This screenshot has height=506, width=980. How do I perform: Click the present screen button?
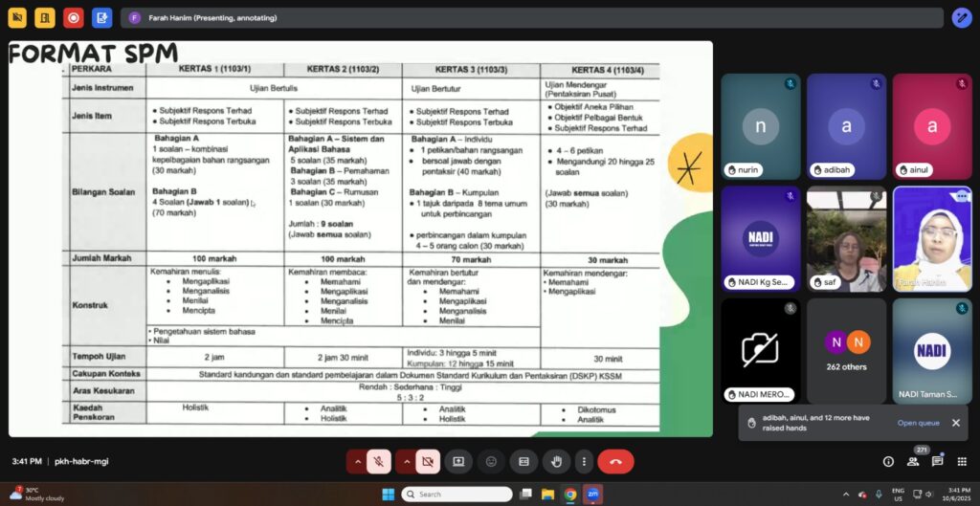point(458,462)
